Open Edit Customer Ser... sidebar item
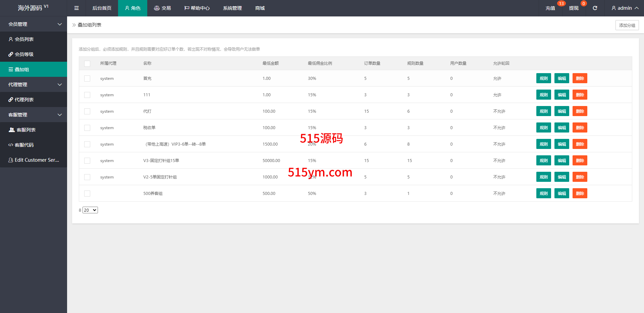This screenshot has height=313, width=644. coord(34,160)
